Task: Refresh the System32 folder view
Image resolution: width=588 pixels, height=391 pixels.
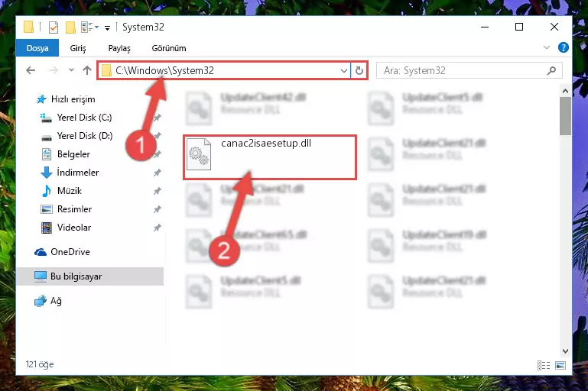Action: coord(359,70)
